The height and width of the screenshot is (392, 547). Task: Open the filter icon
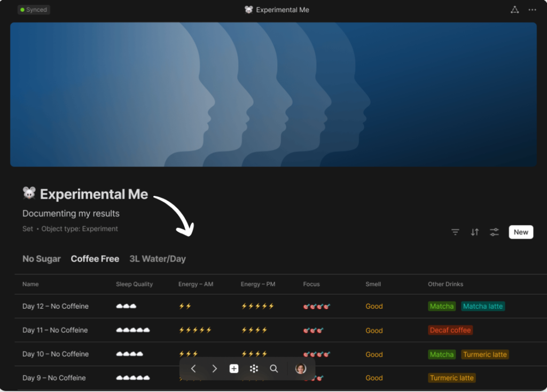coord(455,232)
